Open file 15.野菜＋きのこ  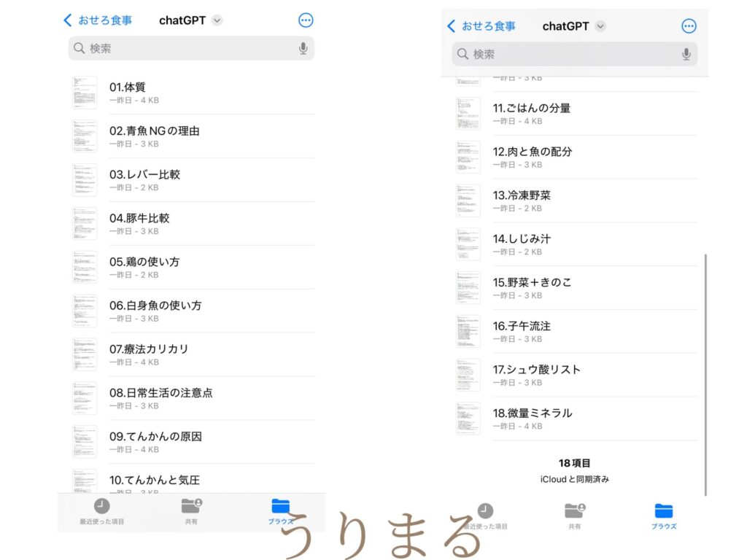click(576, 288)
